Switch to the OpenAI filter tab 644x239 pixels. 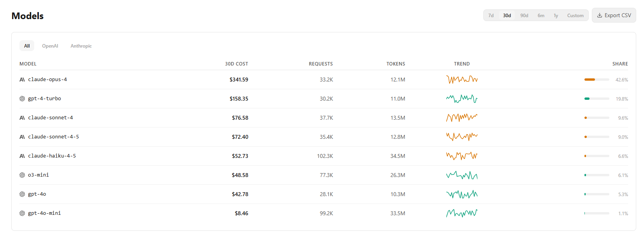click(x=50, y=46)
